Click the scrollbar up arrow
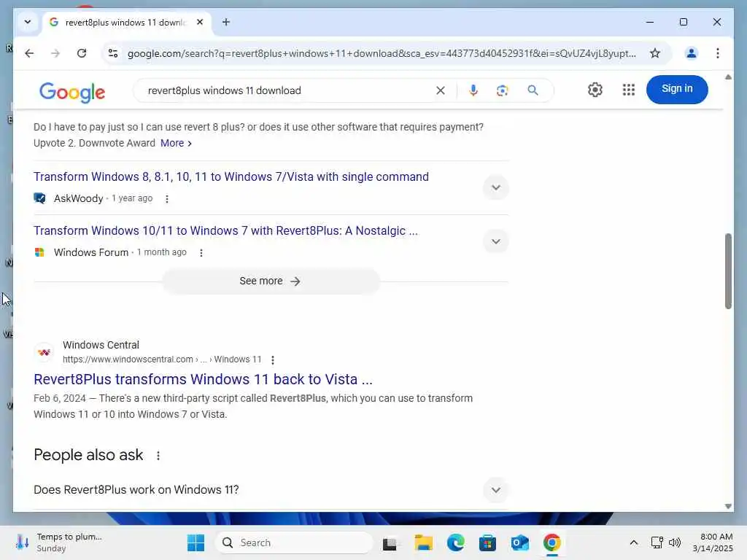The height and width of the screenshot is (560, 747). pyautogui.click(x=728, y=77)
